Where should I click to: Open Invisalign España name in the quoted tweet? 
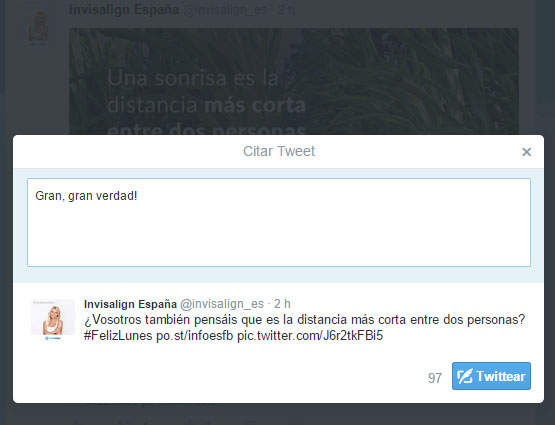[x=130, y=304]
